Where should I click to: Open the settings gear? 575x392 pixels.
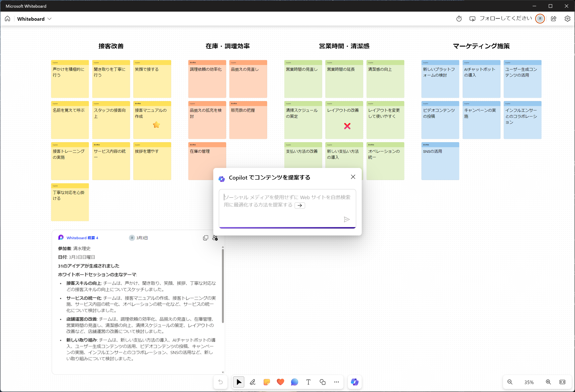567,19
